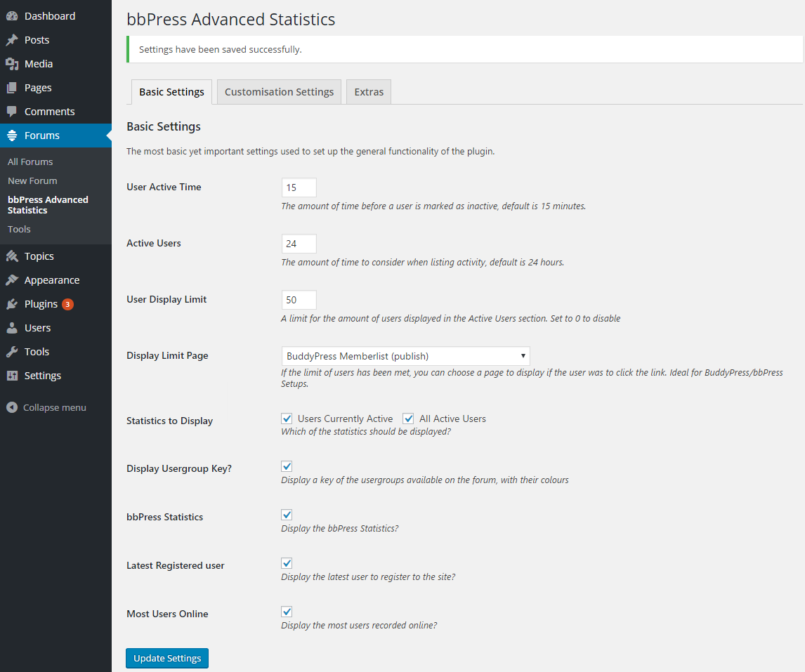Click Tools link under Forums submenu
Viewport: 805px width, 672px height.
[19, 230]
